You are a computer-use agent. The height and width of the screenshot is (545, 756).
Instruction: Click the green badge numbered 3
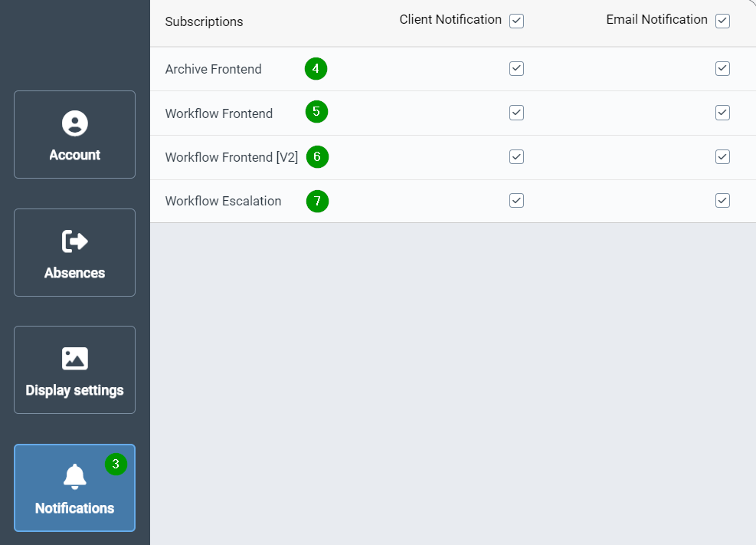click(x=116, y=464)
